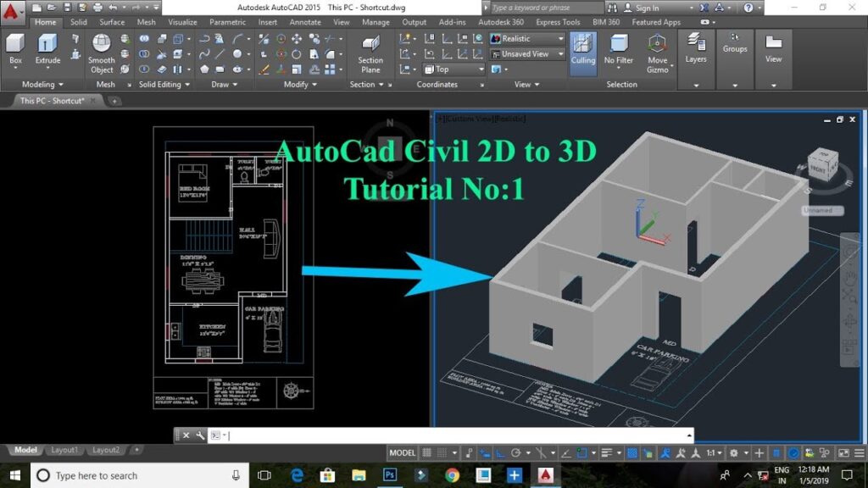Toggle the Culling selection option
Screen dimensions: 868x488
582,49
